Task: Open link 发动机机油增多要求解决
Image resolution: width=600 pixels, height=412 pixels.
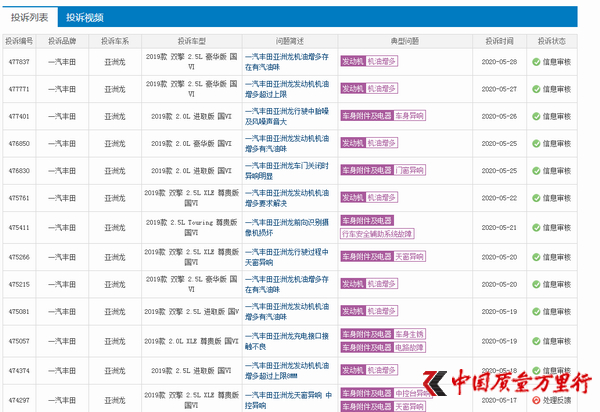Action: (x=287, y=198)
